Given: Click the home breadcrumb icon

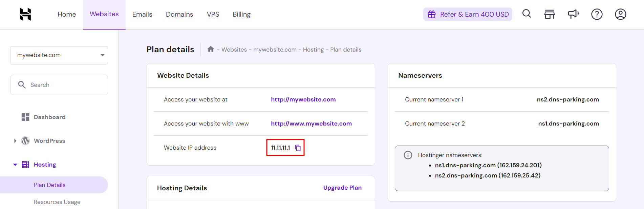Looking at the screenshot, I should (211, 49).
